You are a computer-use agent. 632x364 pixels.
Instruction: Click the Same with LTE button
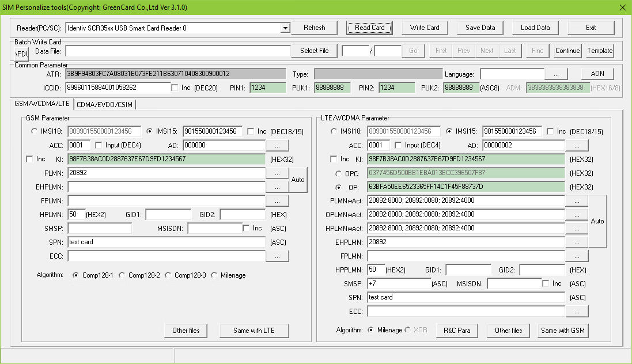click(254, 331)
